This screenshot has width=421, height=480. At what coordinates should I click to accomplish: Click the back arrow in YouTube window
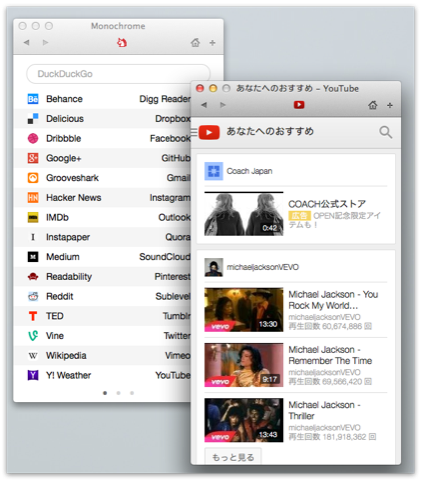click(x=204, y=105)
